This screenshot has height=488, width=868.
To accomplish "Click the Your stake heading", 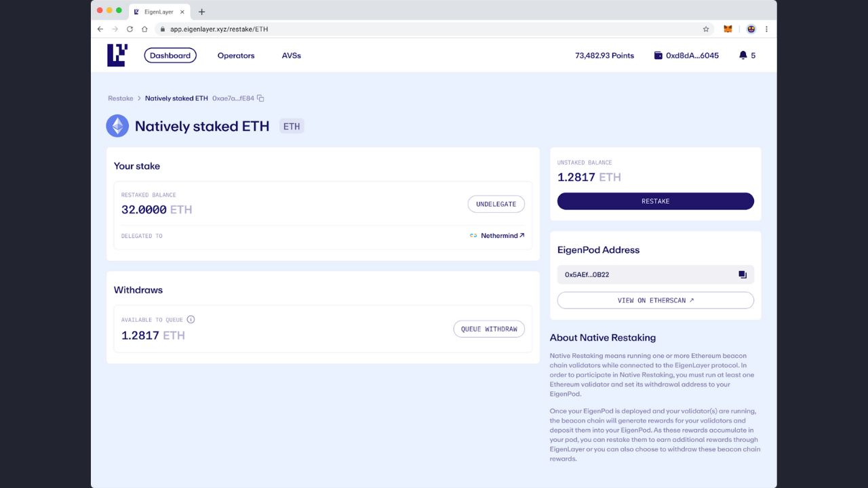I will (137, 166).
